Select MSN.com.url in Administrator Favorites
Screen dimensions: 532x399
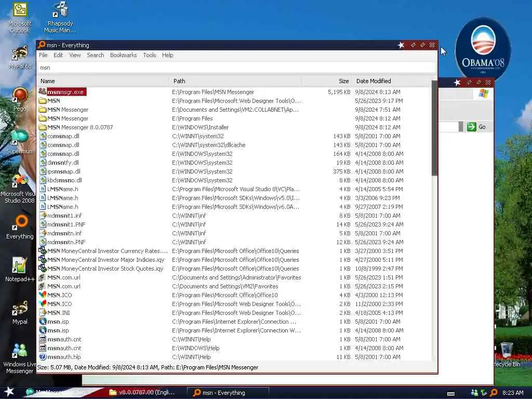(234, 277)
